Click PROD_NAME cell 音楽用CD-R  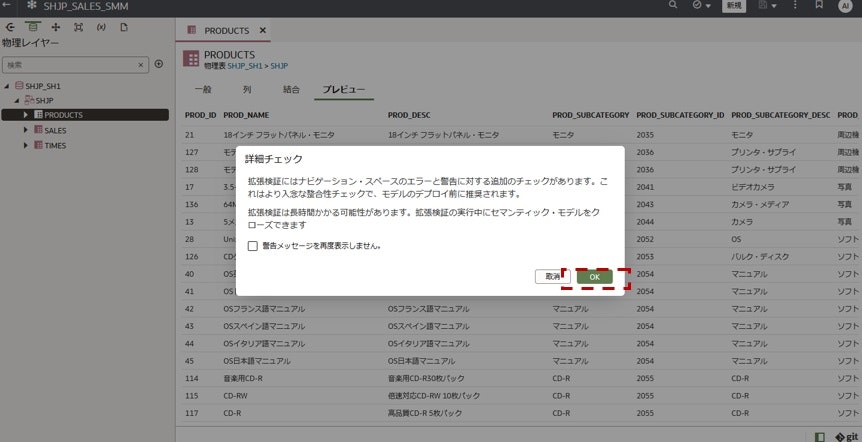tap(243, 378)
